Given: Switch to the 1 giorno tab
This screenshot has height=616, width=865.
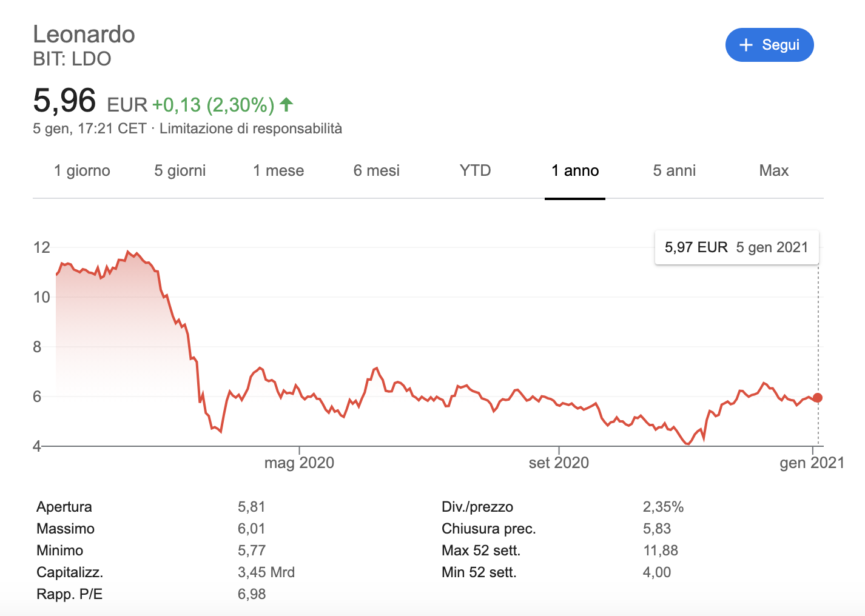Looking at the screenshot, I should tap(82, 170).
